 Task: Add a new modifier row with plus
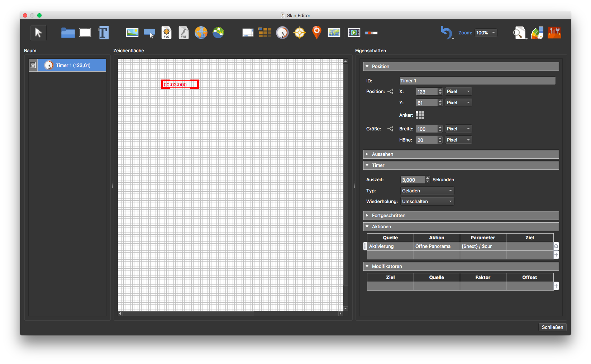[556, 286]
